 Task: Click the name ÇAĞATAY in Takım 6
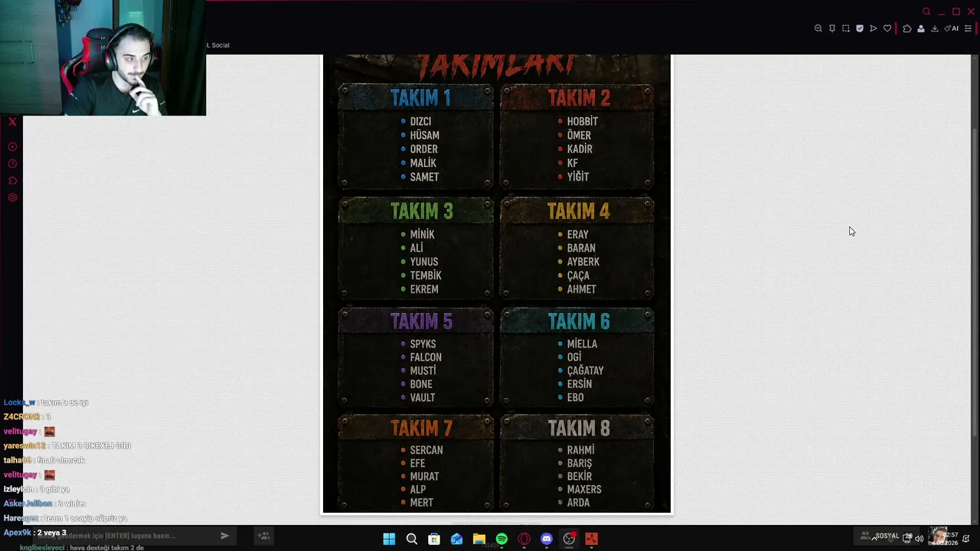(586, 370)
